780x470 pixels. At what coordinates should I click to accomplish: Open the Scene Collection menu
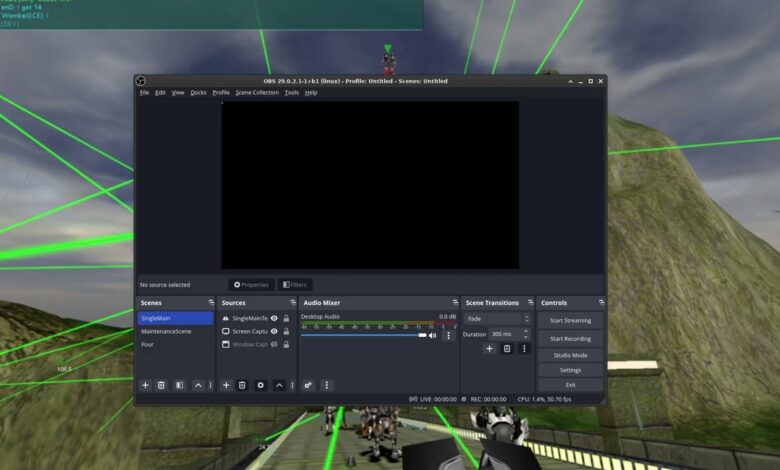coord(257,93)
